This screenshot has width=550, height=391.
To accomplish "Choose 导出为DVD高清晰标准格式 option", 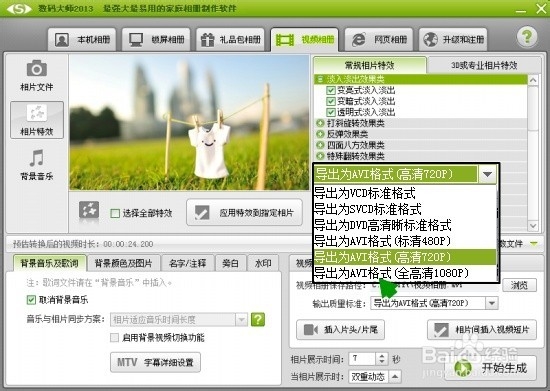I will coord(405,225).
